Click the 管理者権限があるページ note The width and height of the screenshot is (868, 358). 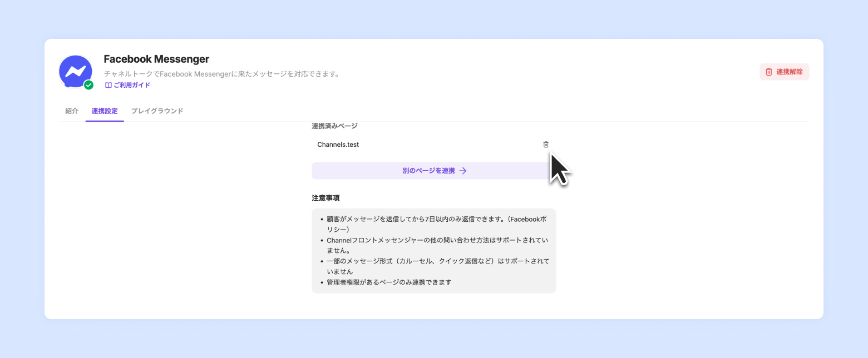(389, 282)
